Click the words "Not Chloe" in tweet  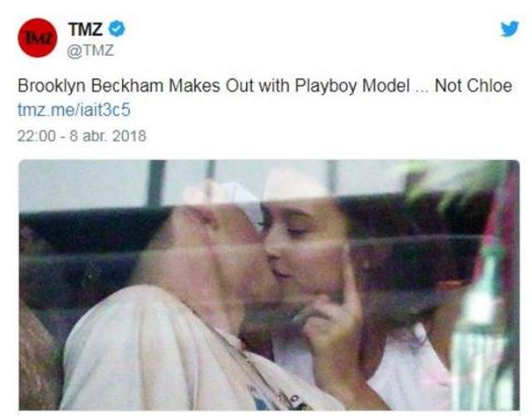(x=473, y=86)
